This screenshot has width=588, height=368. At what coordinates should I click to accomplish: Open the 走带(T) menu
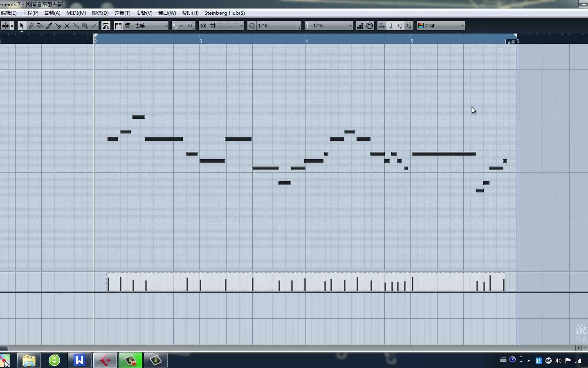pos(122,13)
